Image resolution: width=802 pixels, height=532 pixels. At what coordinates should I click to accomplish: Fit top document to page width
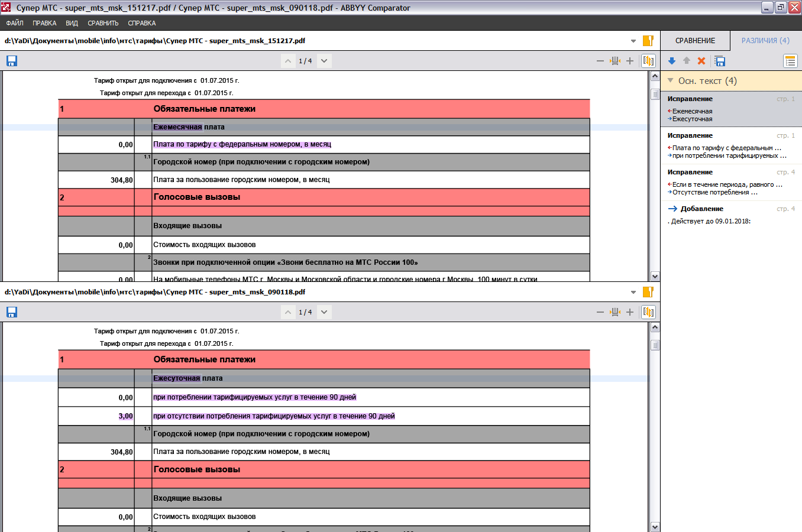click(615, 61)
